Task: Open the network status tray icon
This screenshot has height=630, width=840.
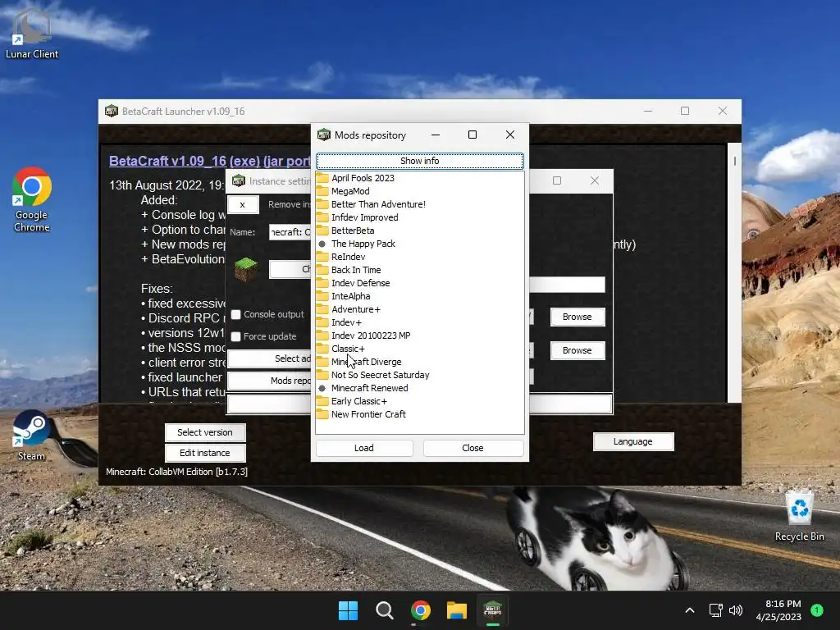Action: [x=715, y=610]
